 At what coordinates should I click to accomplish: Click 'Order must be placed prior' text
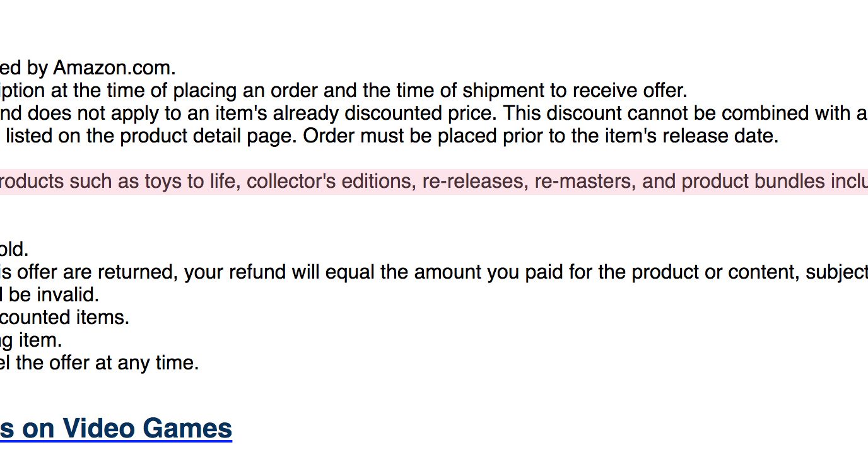click(x=406, y=136)
